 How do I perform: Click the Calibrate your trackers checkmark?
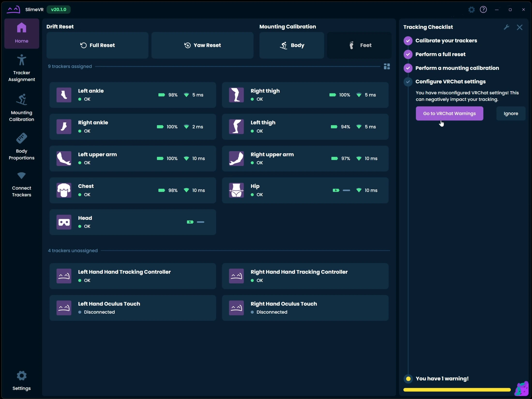pyautogui.click(x=408, y=41)
